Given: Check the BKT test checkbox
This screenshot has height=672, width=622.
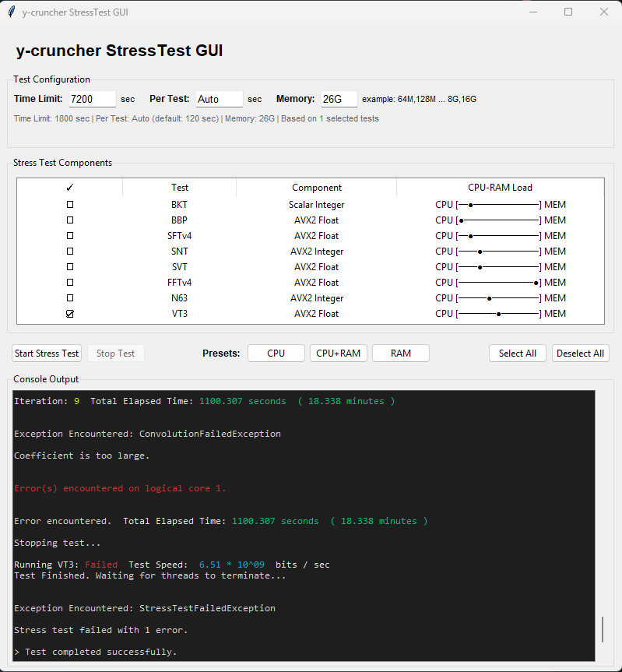Looking at the screenshot, I should [x=70, y=205].
